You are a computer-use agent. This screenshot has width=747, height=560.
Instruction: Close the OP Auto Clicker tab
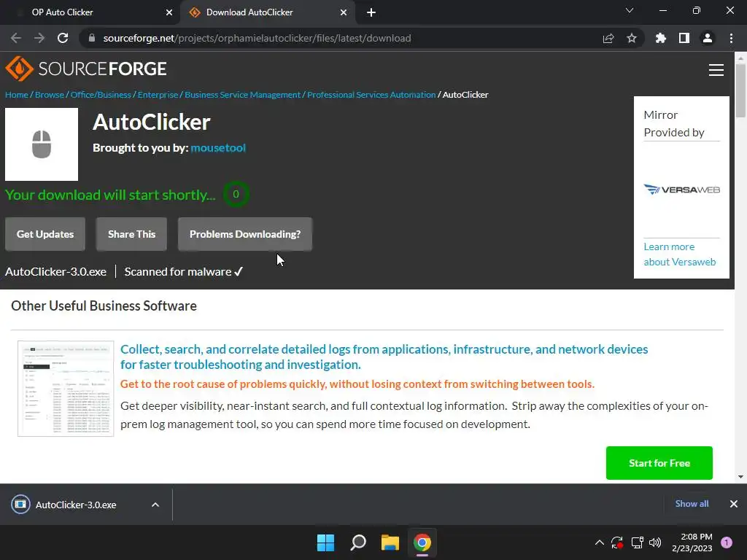(x=169, y=12)
